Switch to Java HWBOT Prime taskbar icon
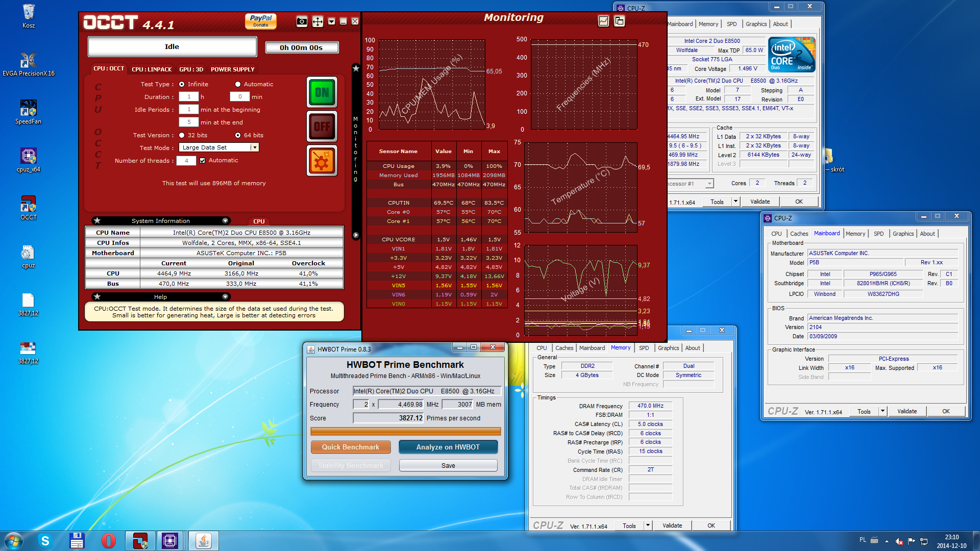The width and height of the screenshot is (980, 551). coord(203,541)
